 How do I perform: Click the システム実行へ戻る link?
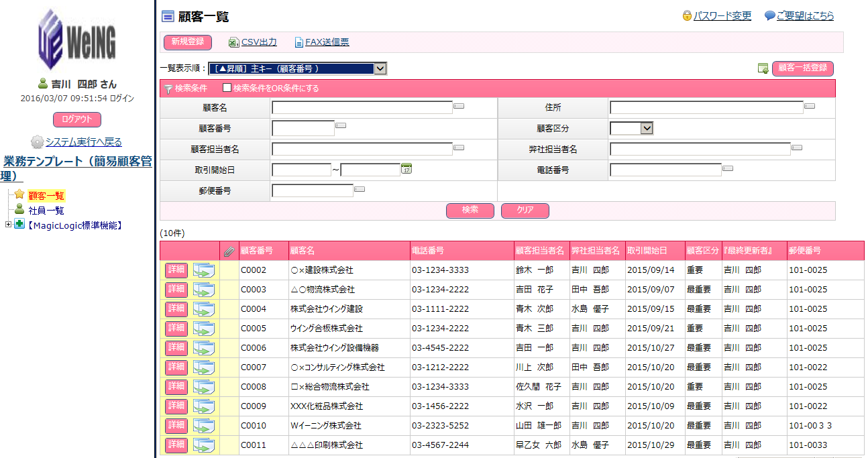(83, 142)
